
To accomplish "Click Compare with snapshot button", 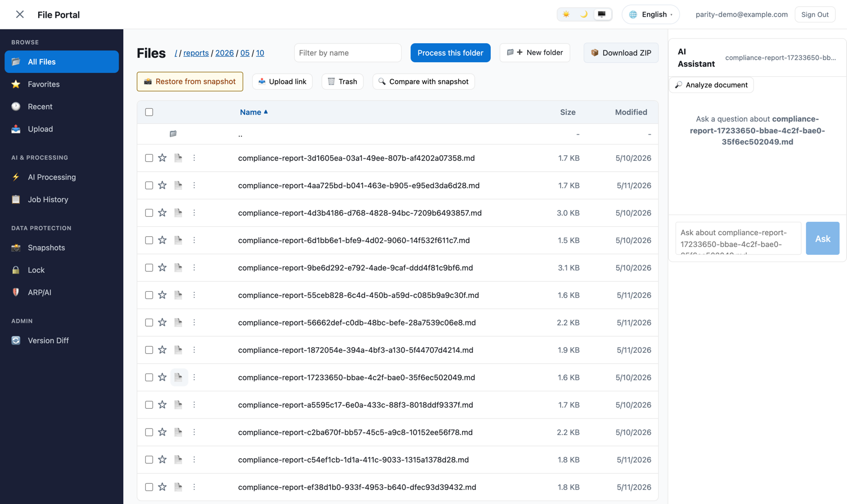I will (x=424, y=81).
